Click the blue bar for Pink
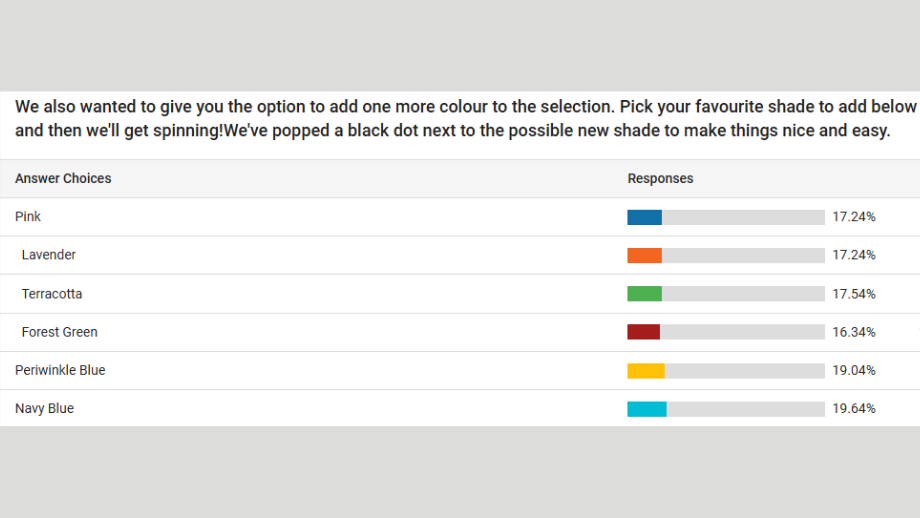920x518 pixels. [x=644, y=217]
